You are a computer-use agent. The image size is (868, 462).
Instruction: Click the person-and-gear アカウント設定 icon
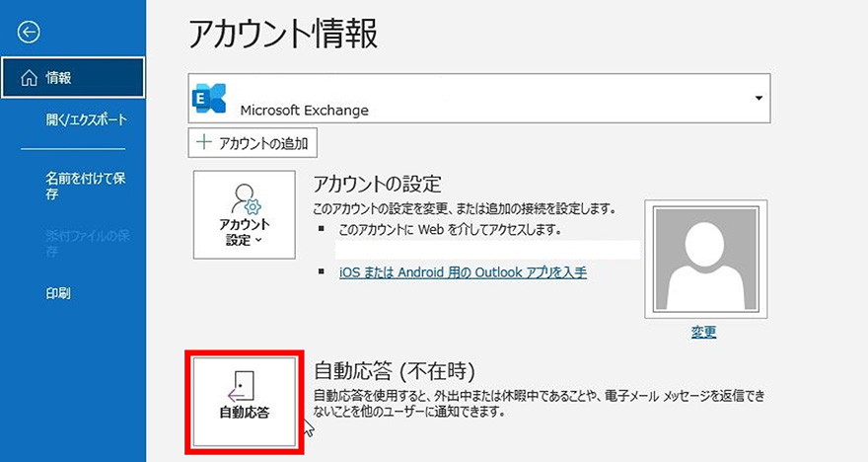click(244, 198)
